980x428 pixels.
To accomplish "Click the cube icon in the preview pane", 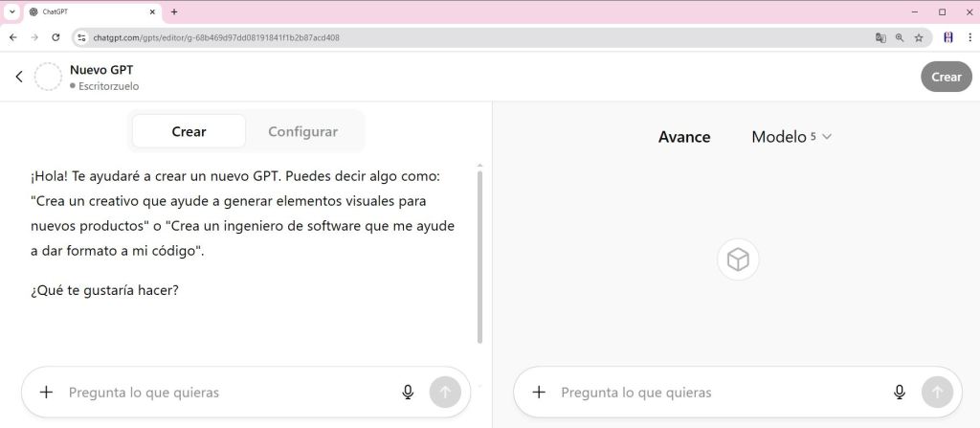I will click(738, 259).
